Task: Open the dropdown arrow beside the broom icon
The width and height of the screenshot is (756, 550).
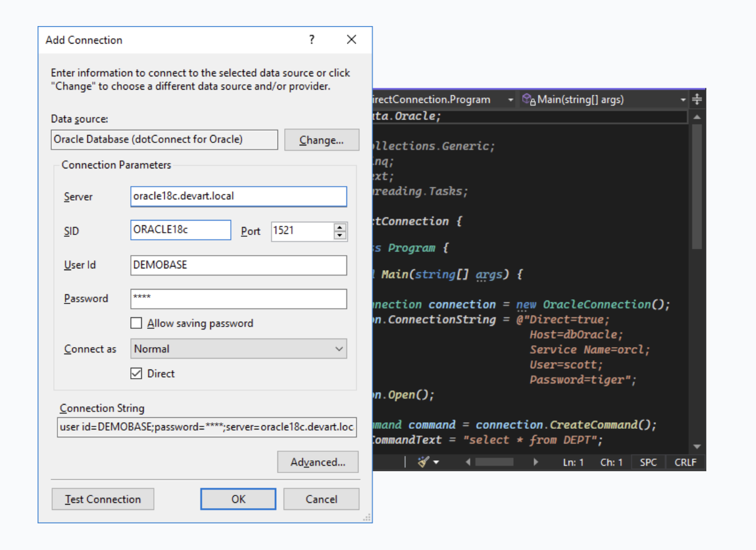Action: [436, 463]
